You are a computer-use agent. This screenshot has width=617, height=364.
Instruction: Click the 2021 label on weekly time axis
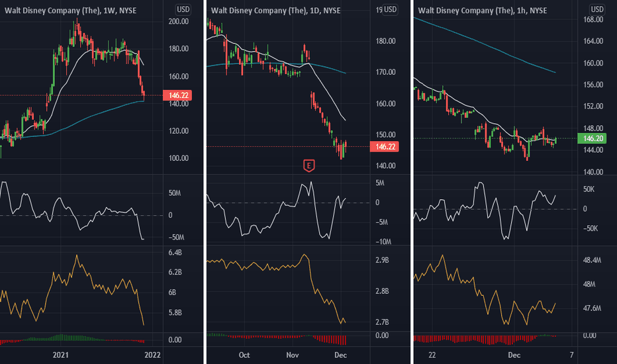pyautogui.click(x=61, y=355)
